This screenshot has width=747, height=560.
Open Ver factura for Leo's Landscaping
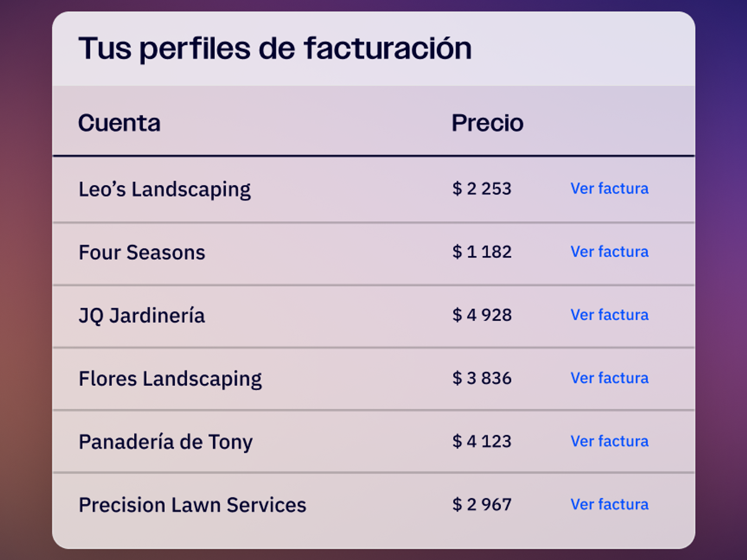click(x=609, y=189)
